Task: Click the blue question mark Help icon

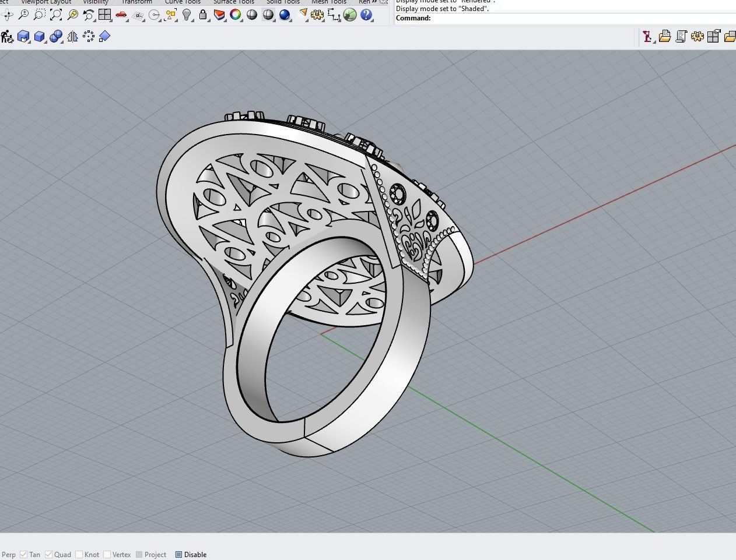Action: pos(366,15)
